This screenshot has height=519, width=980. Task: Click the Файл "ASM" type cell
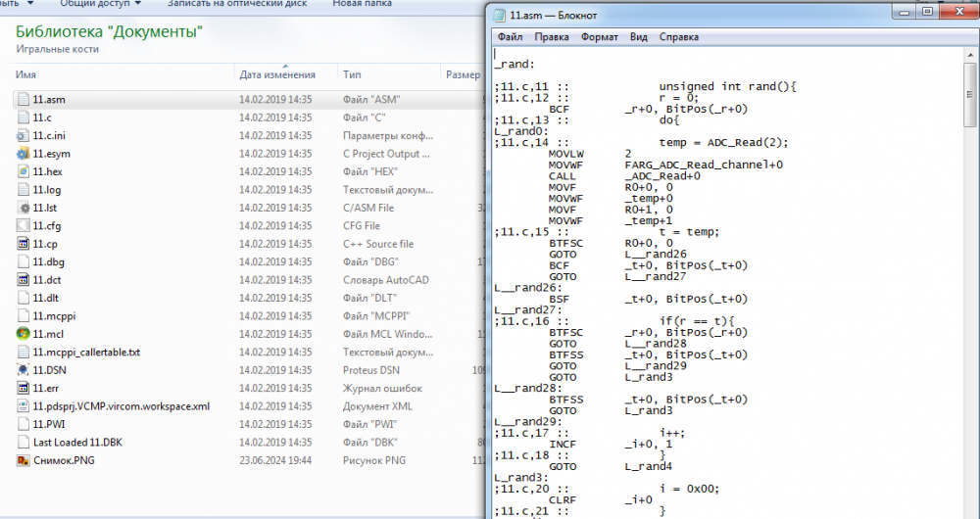[371, 99]
